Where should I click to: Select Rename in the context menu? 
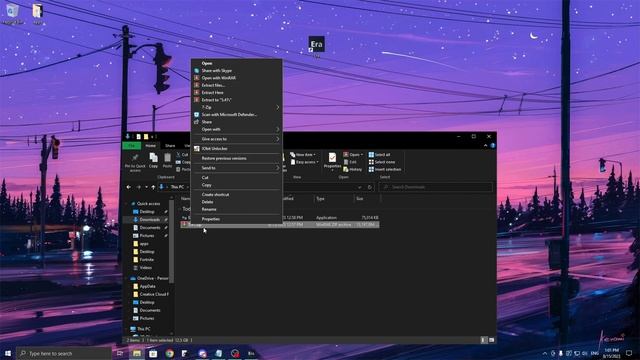[x=209, y=209]
